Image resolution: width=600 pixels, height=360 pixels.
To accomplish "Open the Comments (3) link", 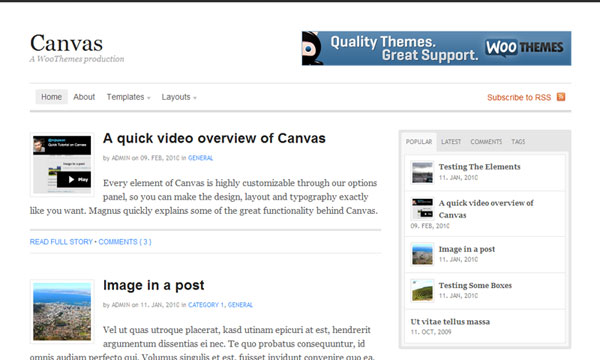I will [125, 242].
